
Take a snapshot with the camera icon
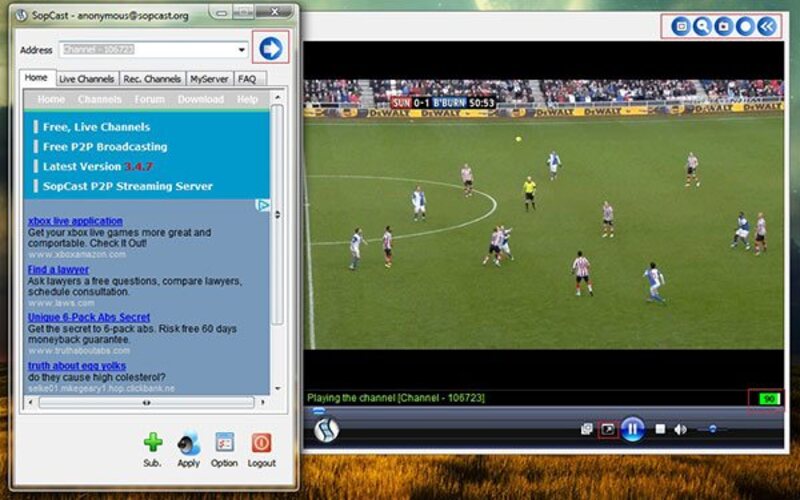[x=723, y=27]
